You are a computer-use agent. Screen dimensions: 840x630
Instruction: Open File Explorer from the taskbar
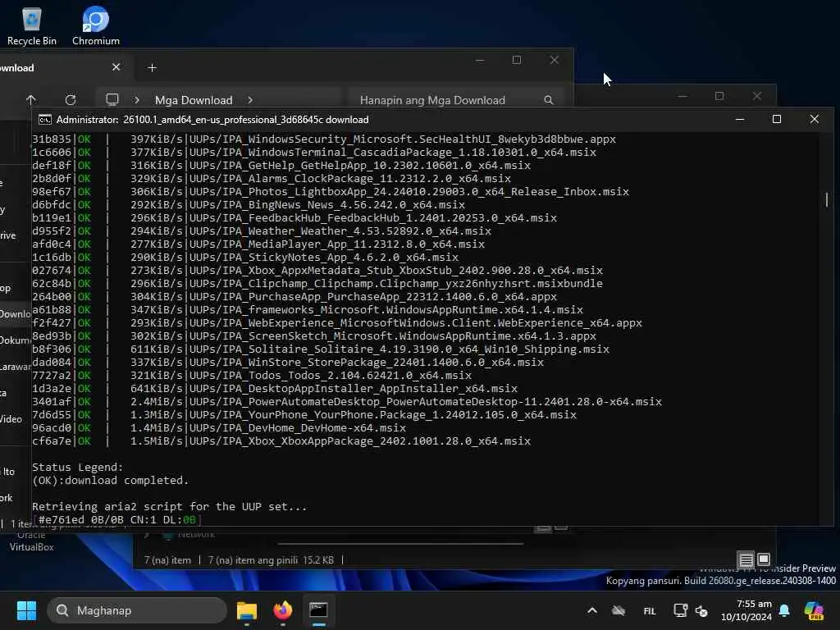(x=247, y=610)
